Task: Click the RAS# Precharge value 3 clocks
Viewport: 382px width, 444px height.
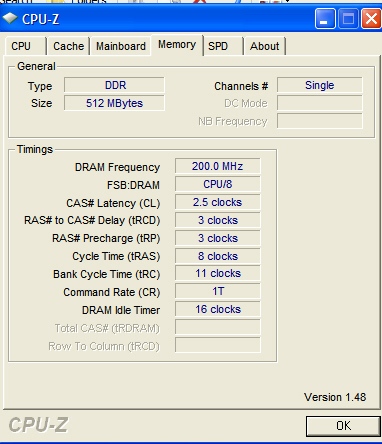Action: [x=218, y=238]
